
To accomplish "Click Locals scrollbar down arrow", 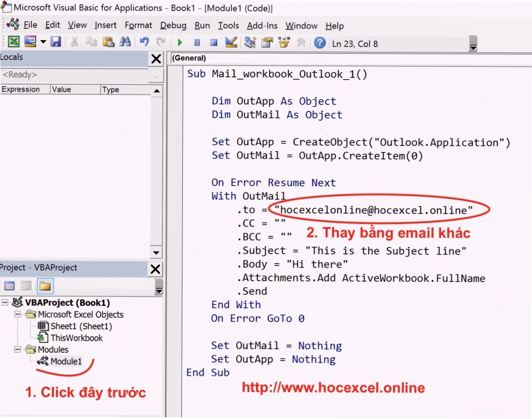I will coord(156,253).
